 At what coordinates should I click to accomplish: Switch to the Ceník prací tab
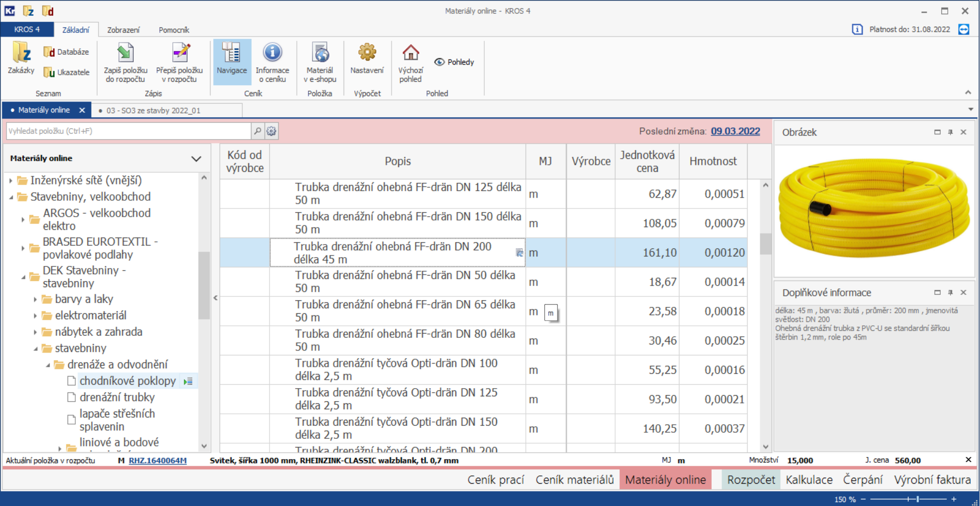coord(495,480)
